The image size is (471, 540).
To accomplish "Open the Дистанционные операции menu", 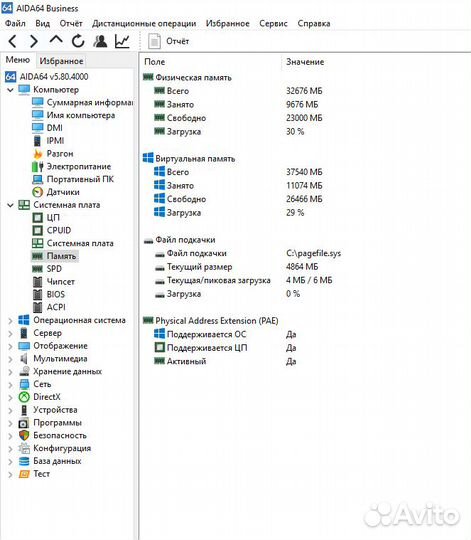I will (144, 23).
